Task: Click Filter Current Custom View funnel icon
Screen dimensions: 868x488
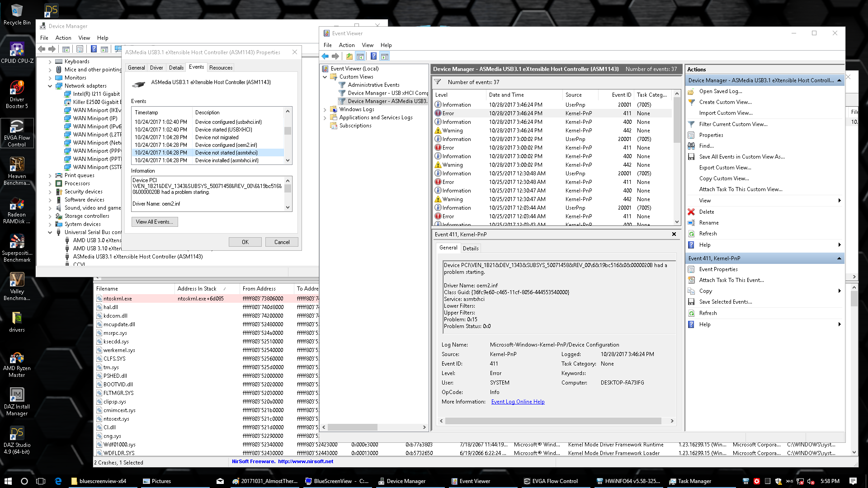Action: click(x=691, y=124)
